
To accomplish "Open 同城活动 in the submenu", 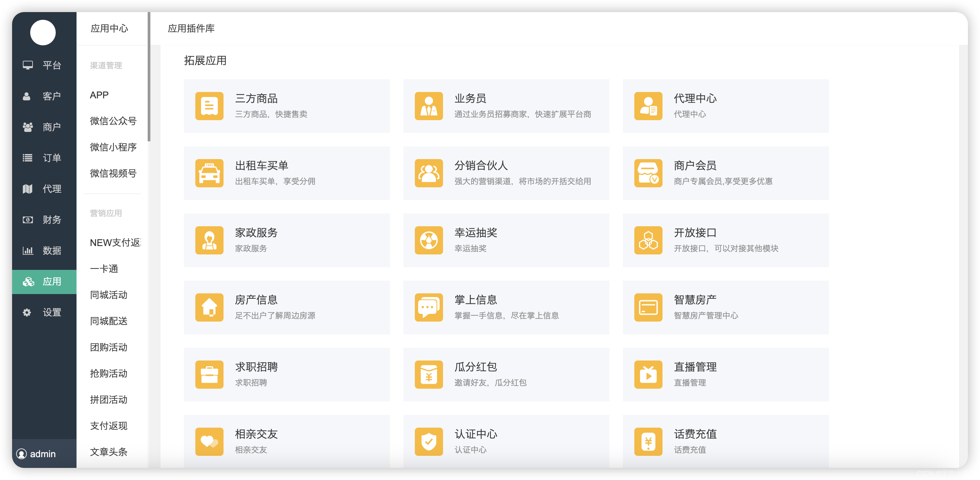I will 109,295.
